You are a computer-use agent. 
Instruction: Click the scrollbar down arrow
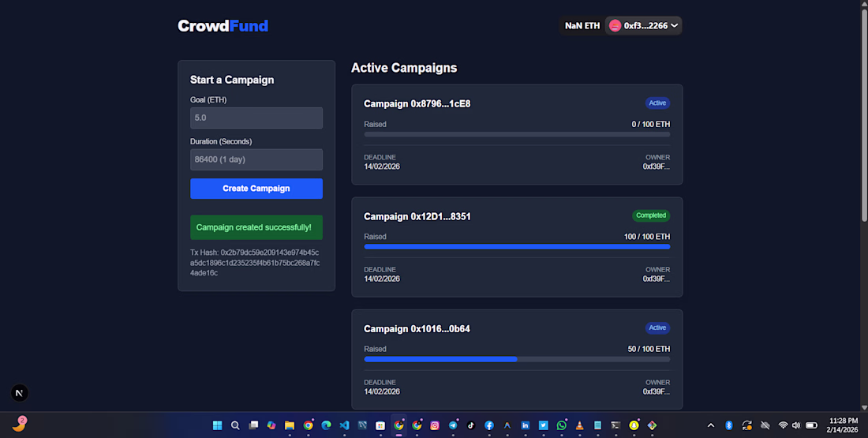tap(864, 407)
